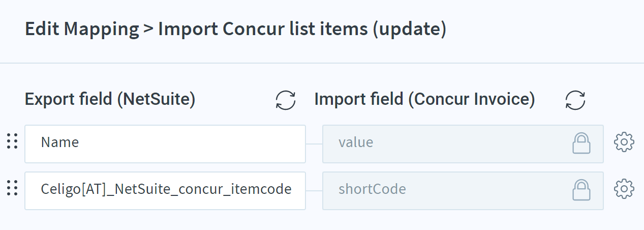The width and height of the screenshot is (644, 230).
Task: Click the horizontal divider below the title
Action: (x=322, y=63)
